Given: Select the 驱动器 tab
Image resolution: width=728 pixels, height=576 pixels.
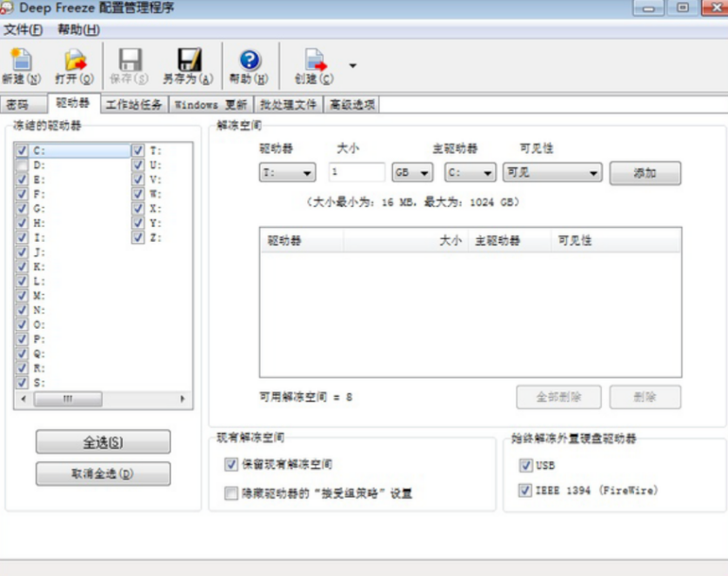Looking at the screenshot, I should click(x=73, y=104).
